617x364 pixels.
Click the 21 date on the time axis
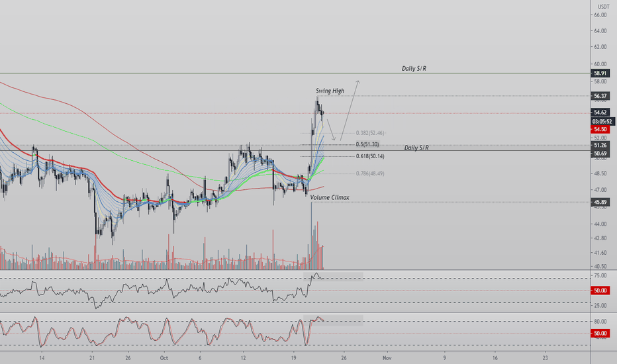(x=92, y=358)
